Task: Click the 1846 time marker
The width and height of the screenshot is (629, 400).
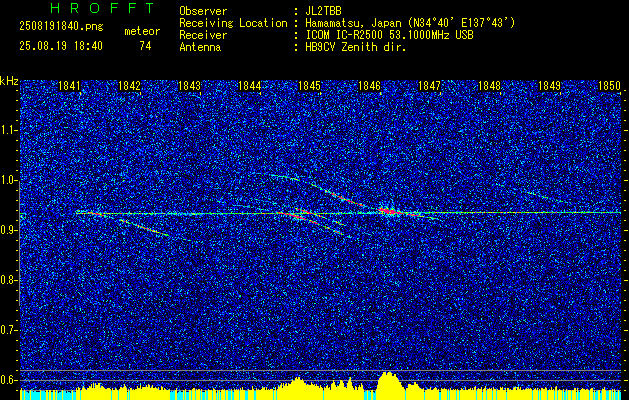Action: (x=369, y=86)
